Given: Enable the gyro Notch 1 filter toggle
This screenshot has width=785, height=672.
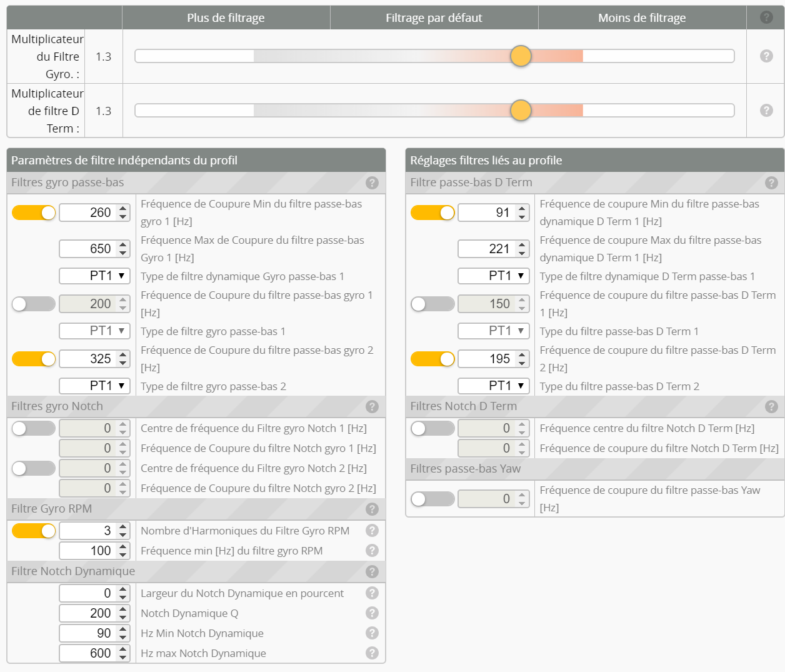Looking at the screenshot, I should pos(33,428).
